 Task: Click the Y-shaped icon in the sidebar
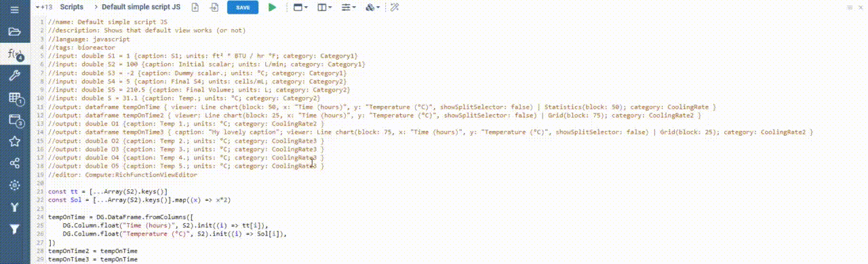[14, 207]
